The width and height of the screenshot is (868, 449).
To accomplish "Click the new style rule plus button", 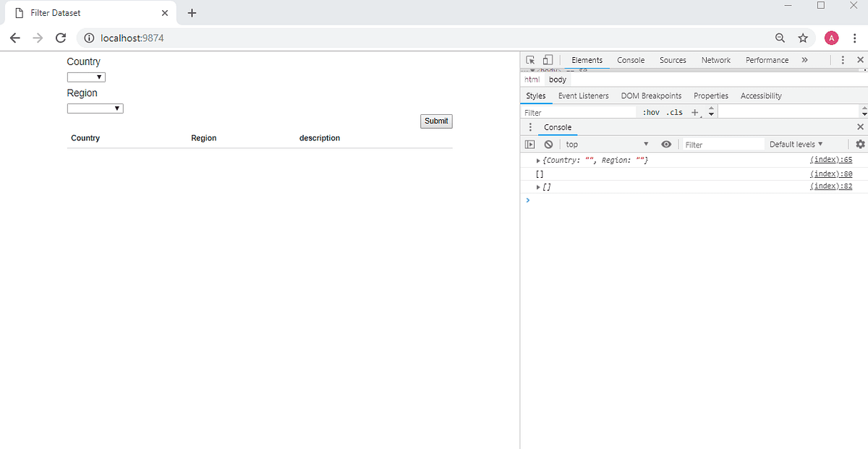I will click(x=694, y=112).
